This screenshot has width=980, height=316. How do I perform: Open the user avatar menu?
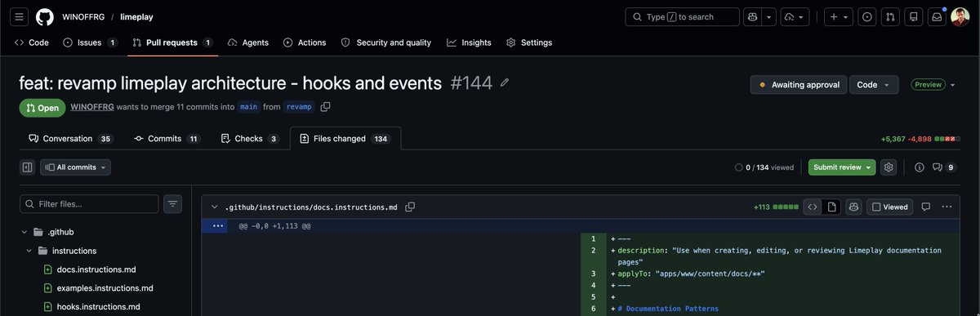(960, 16)
